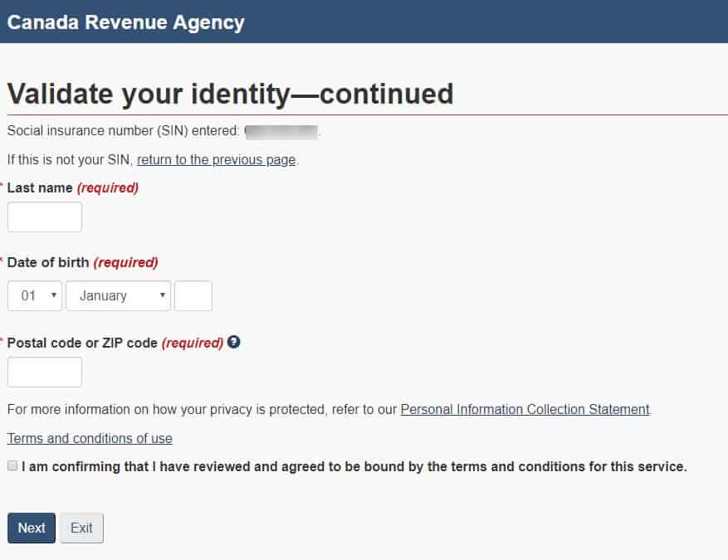Click Next to submit identity validation

(31, 528)
